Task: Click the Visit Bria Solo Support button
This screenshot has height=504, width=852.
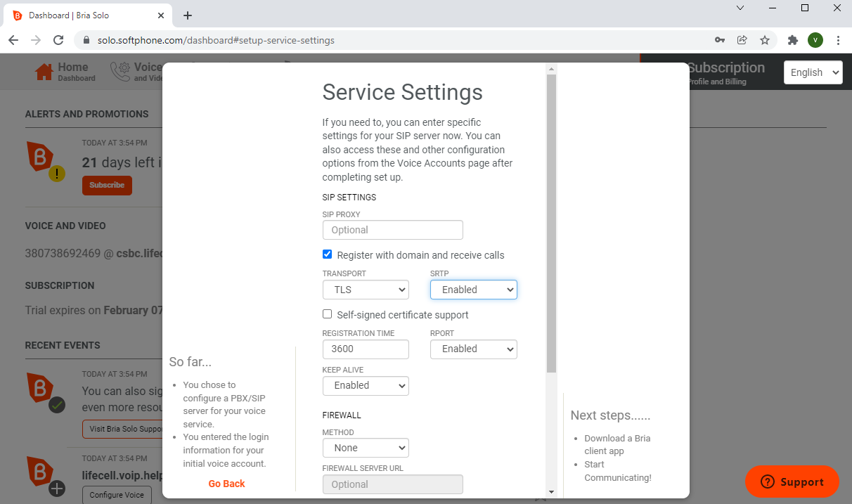Action: pos(123,429)
